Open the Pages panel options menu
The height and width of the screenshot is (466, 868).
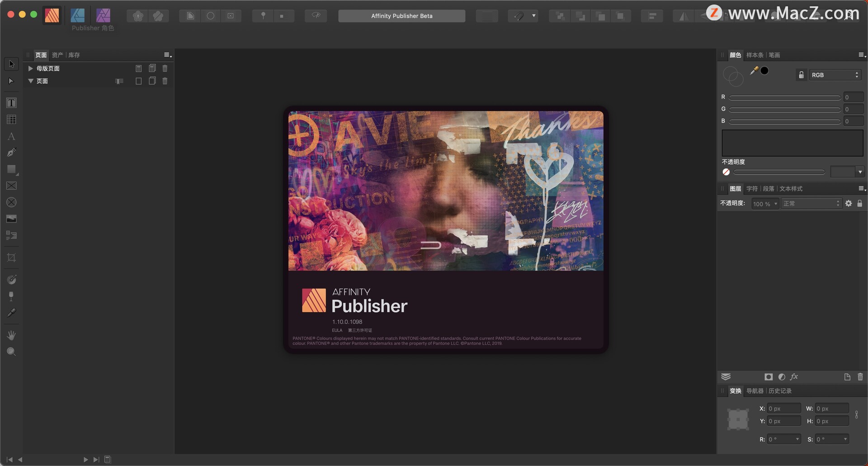coord(167,55)
